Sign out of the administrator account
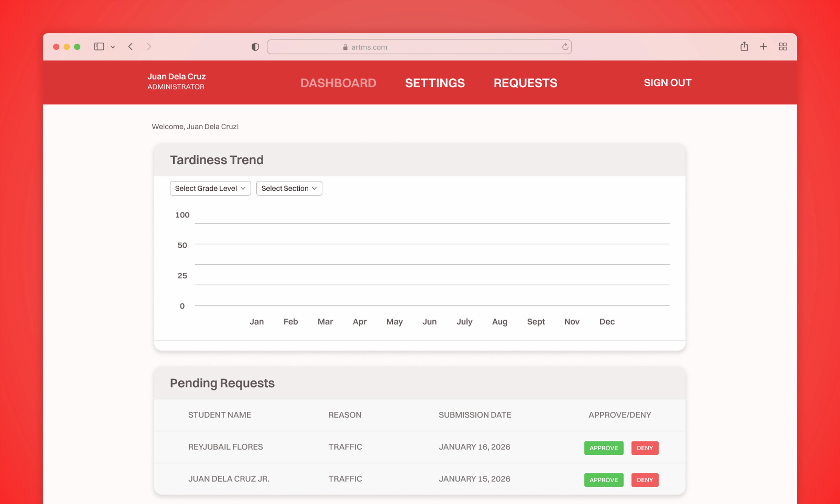 (667, 83)
